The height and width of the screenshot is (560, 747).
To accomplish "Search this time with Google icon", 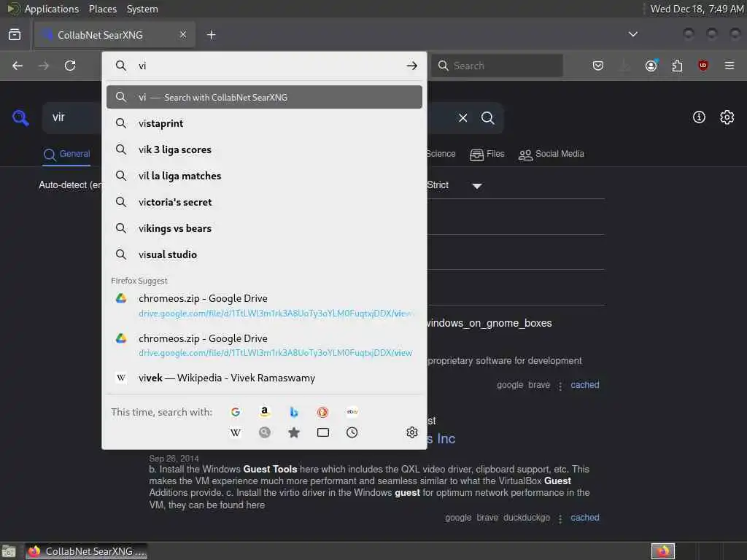I will (236, 412).
